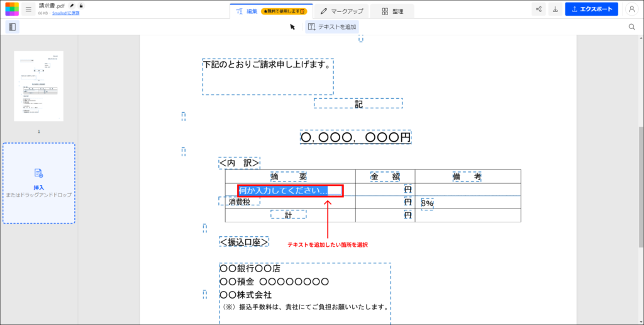Click the 振込手数料 note text line

(305, 307)
